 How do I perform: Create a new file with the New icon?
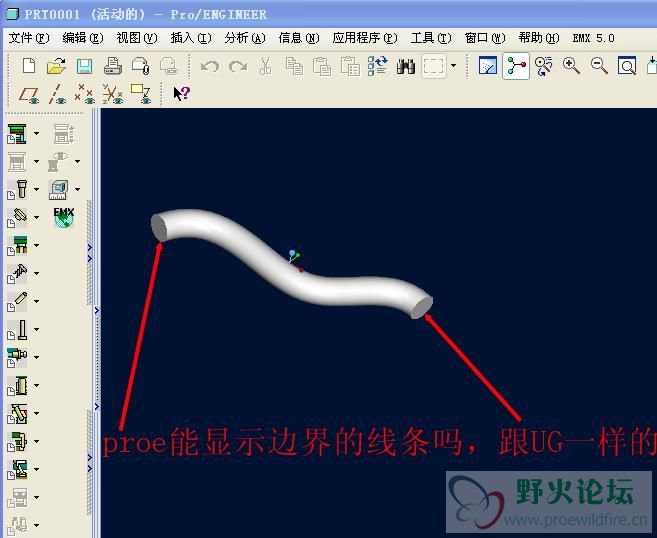28,66
